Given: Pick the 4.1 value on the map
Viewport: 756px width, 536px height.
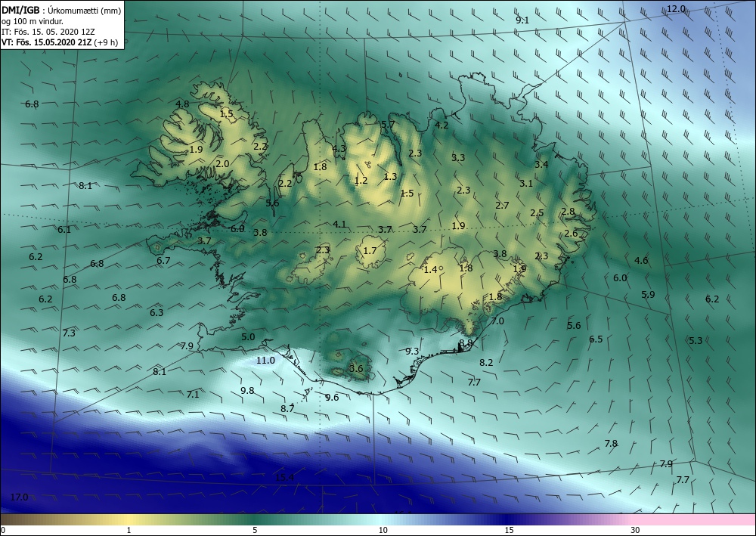Looking at the screenshot, I should (x=339, y=224).
